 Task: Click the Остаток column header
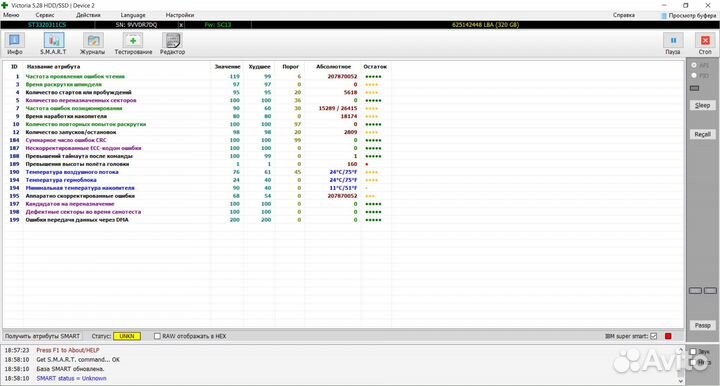pos(375,67)
